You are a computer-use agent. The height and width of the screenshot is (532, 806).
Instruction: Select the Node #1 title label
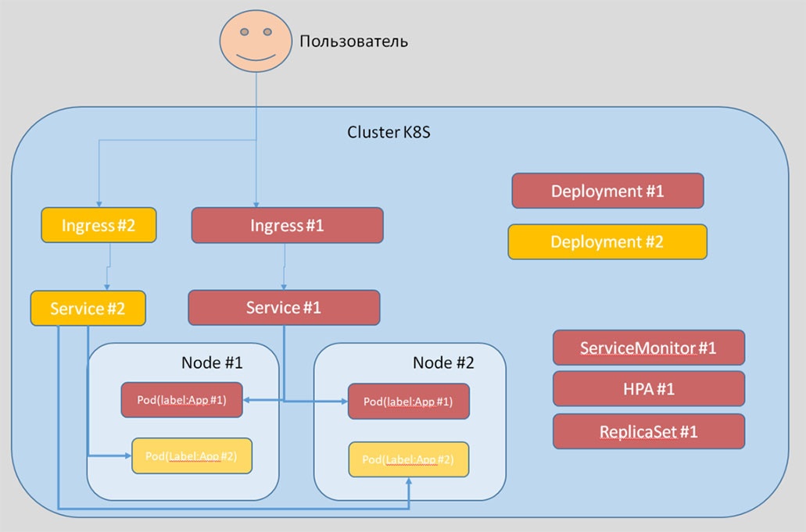[x=212, y=362]
